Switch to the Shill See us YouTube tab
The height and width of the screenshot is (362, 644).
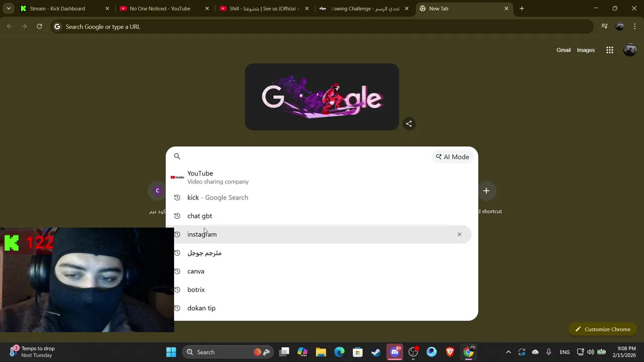(x=264, y=9)
